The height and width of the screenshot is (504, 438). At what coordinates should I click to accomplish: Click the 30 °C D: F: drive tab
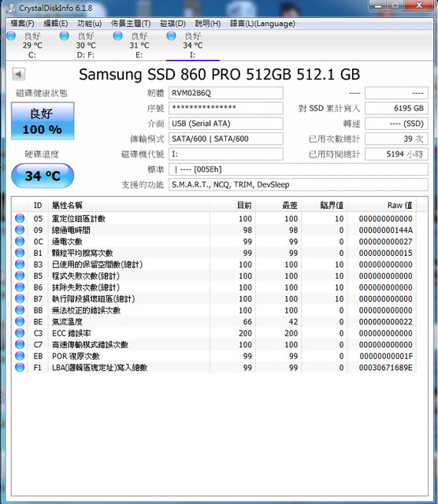pos(86,45)
